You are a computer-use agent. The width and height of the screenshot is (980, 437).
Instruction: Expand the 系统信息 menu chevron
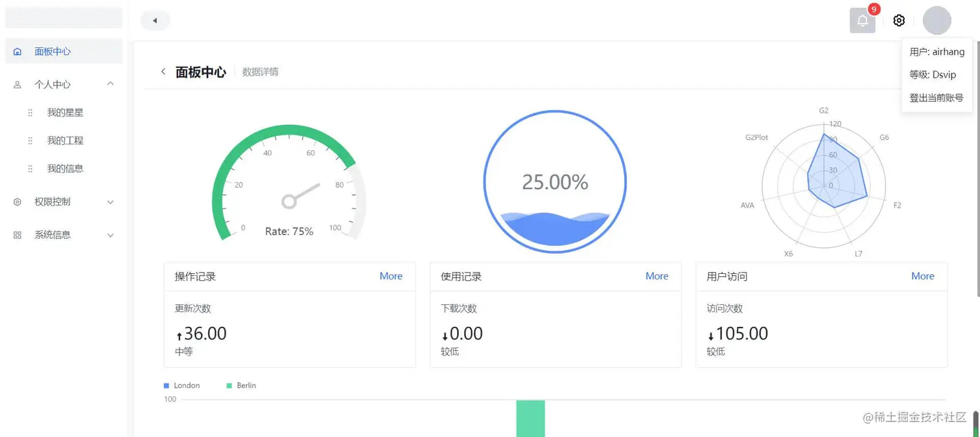pos(111,235)
